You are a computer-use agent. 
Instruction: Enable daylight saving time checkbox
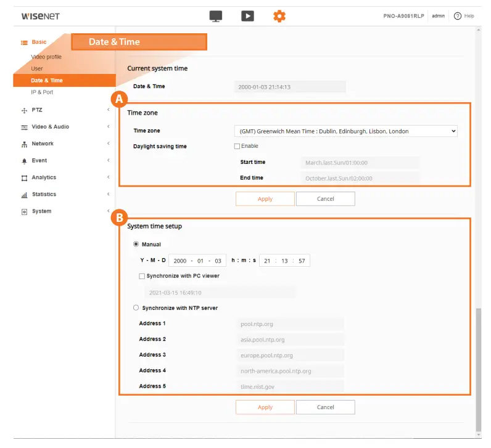pyautogui.click(x=237, y=146)
